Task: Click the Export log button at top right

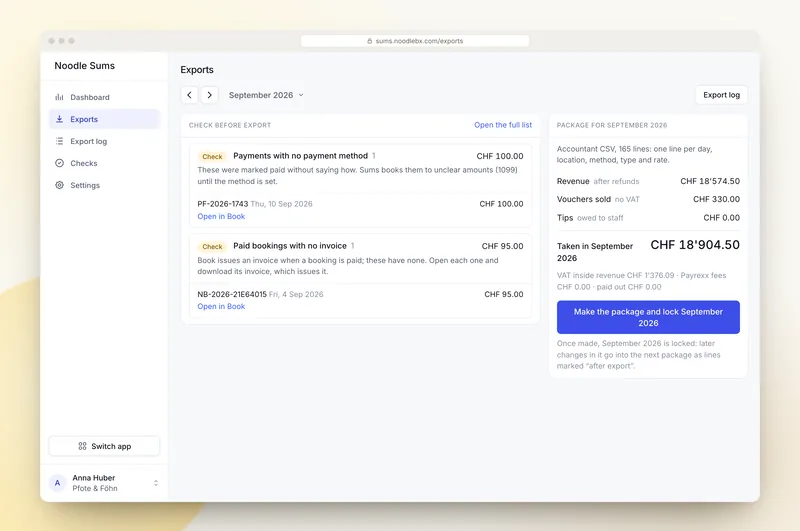Action: click(x=721, y=95)
